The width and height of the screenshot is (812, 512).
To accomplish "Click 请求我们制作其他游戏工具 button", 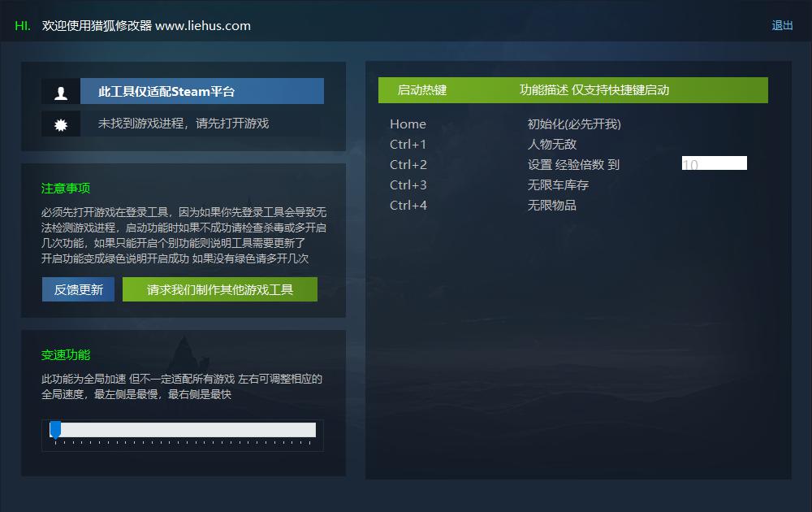I will (x=220, y=289).
